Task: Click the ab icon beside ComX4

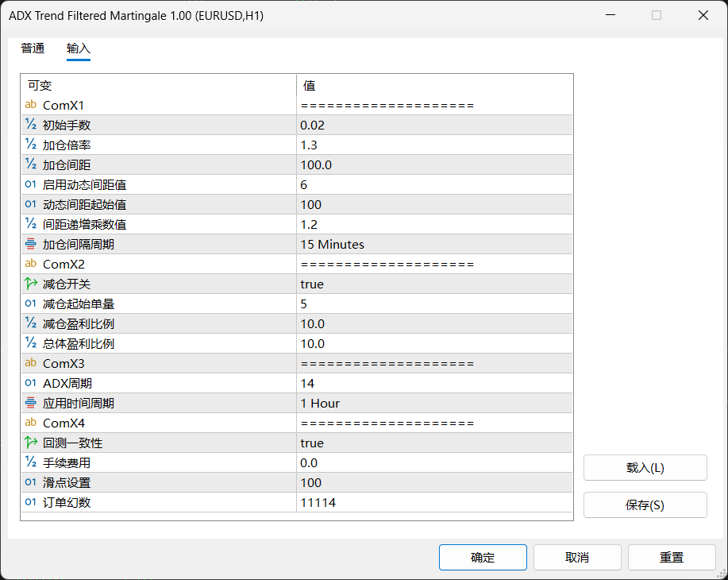Action: click(31, 423)
